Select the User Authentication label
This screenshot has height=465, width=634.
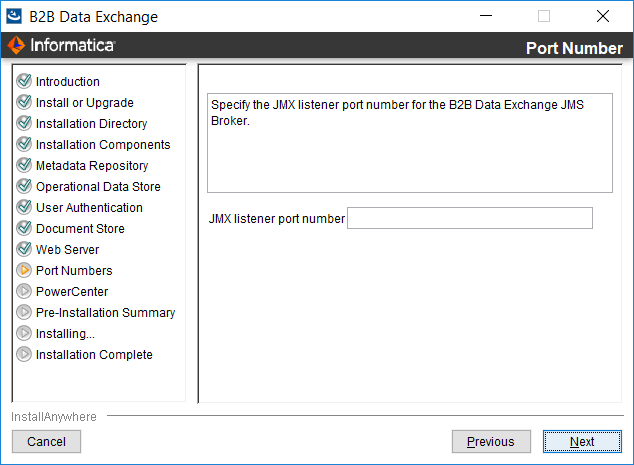pyautogui.click(x=89, y=208)
